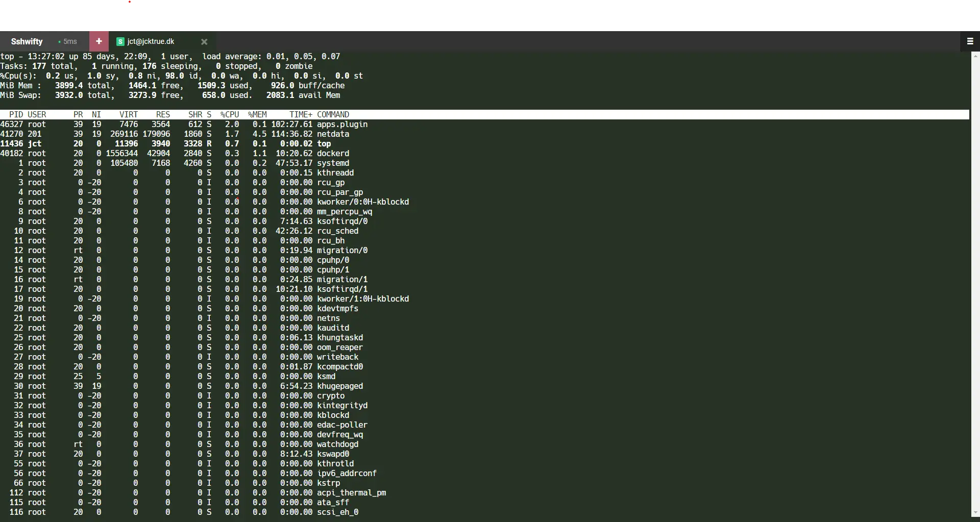Click the %CPU column header

[230, 115]
